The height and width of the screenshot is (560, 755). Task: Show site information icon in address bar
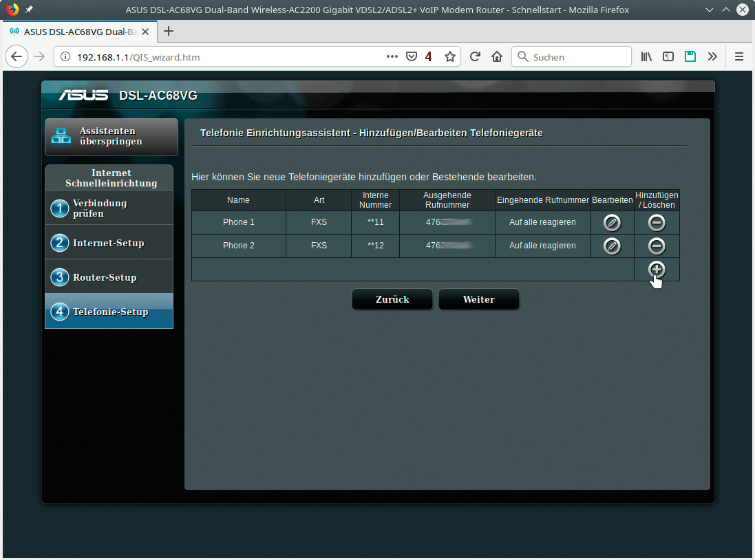(x=65, y=57)
